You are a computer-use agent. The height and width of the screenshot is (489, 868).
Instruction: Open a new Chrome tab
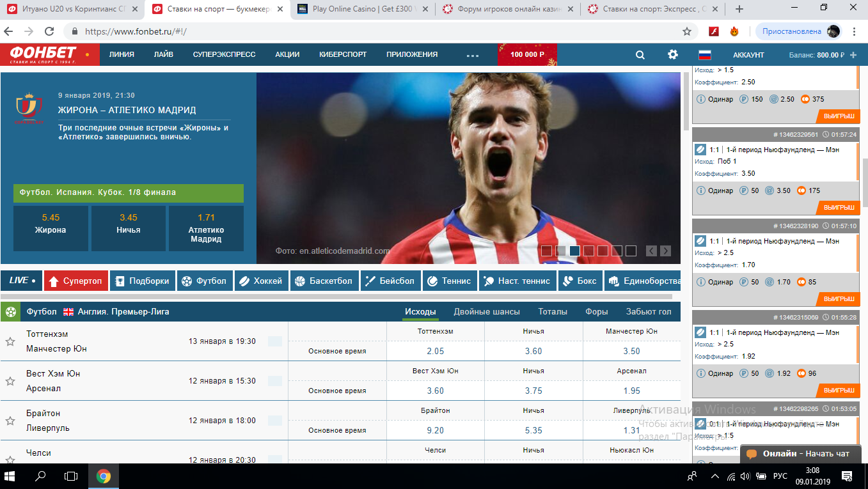(739, 9)
